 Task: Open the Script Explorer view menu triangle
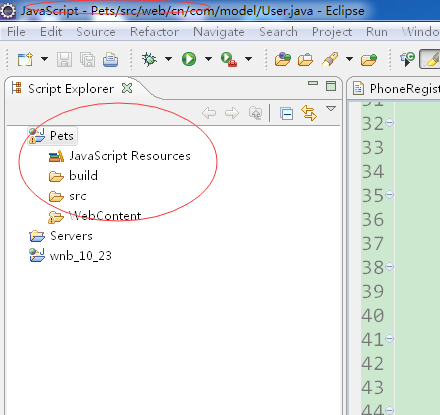point(331,109)
